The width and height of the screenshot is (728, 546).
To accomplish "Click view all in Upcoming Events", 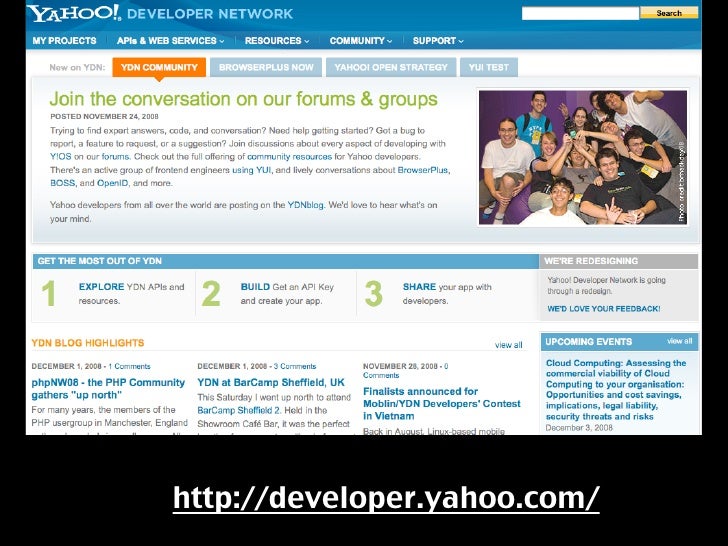I will (x=679, y=341).
